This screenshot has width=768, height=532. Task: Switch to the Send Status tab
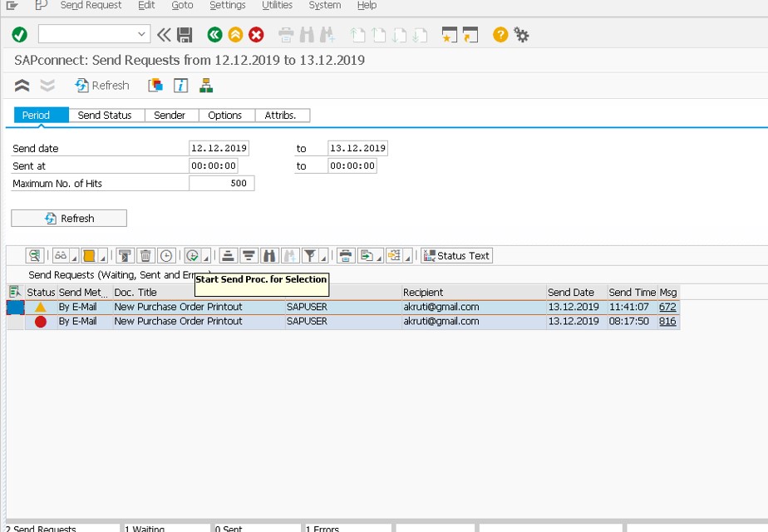click(x=106, y=115)
